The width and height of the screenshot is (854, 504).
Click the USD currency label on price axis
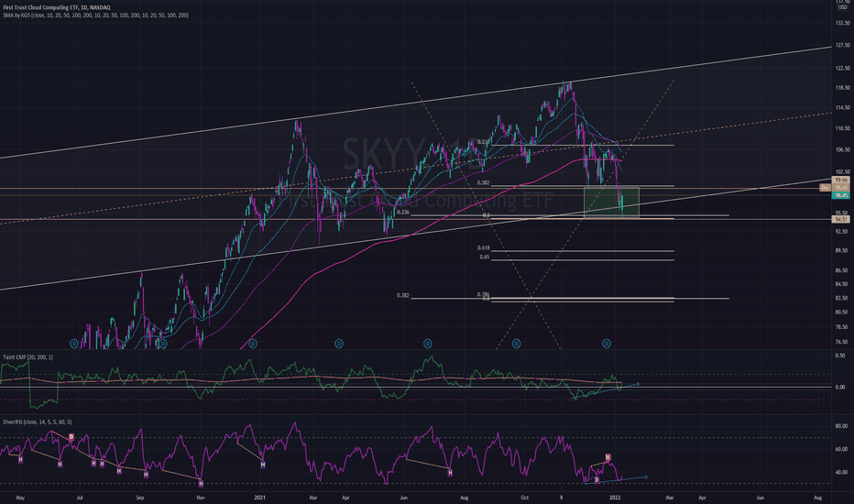point(842,7)
